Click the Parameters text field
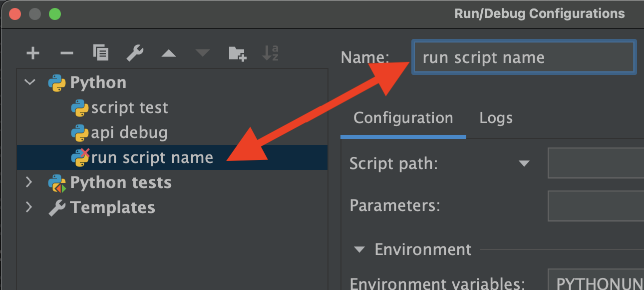This screenshot has height=290, width=644. click(x=596, y=205)
